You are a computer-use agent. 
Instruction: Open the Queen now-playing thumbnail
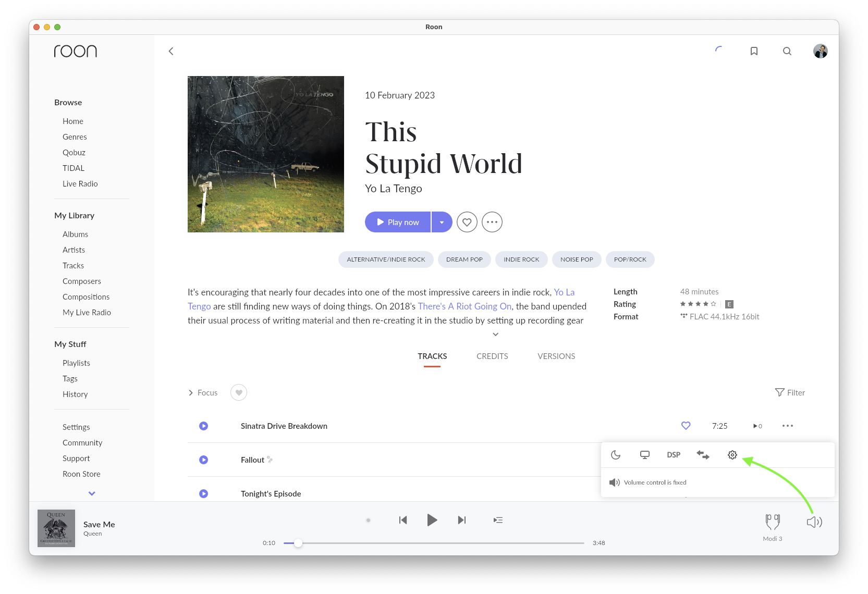coord(56,528)
